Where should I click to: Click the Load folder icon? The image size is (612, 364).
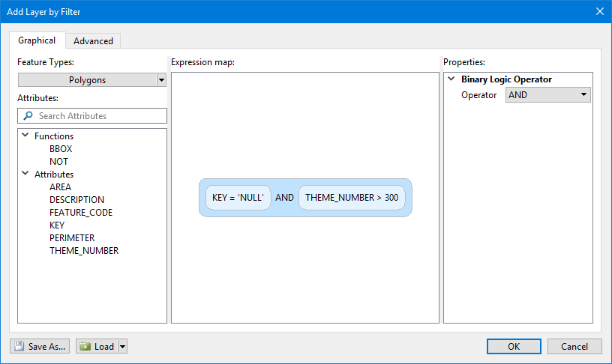coord(85,347)
